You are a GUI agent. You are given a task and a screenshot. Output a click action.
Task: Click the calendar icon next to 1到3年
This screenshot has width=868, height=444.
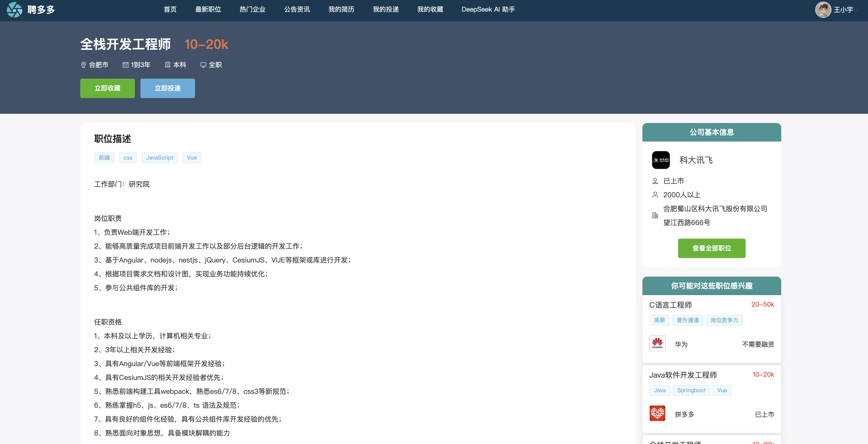125,65
